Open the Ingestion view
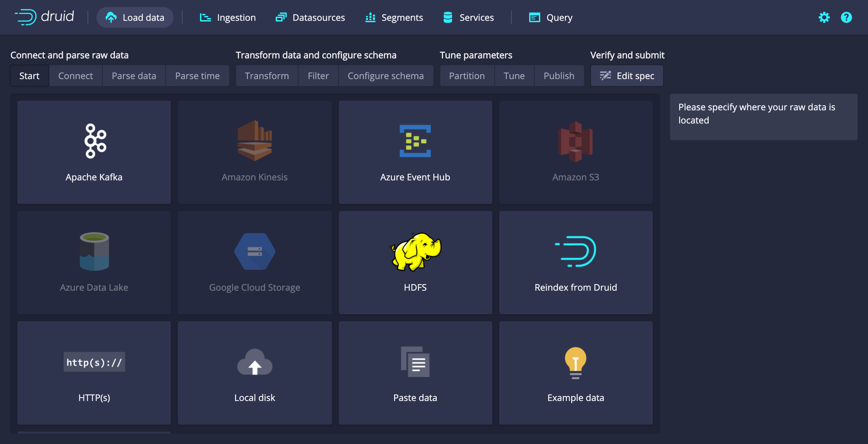Image resolution: width=868 pixels, height=444 pixels. 228,17
